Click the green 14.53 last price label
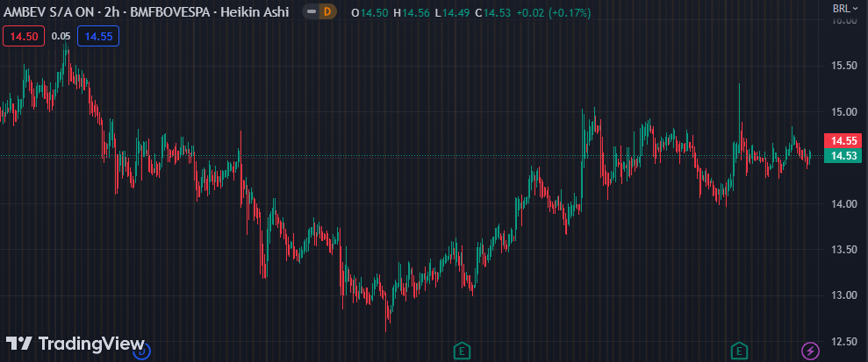 (x=843, y=156)
